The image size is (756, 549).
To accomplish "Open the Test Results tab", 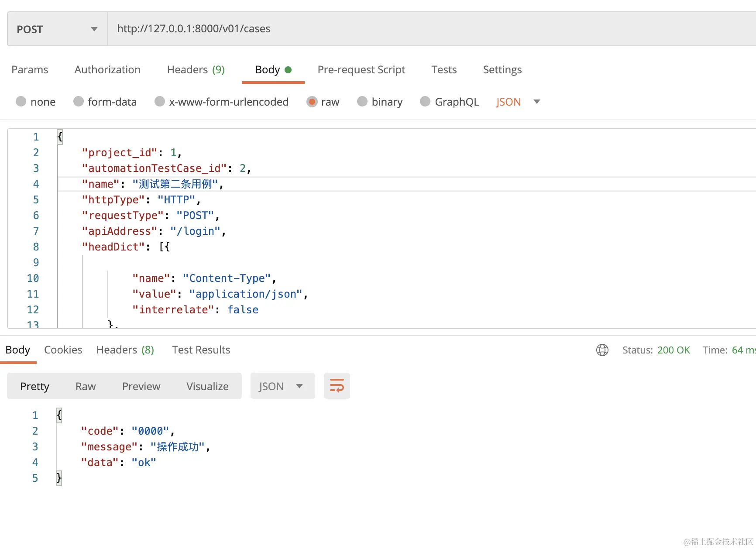I will [201, 350].
